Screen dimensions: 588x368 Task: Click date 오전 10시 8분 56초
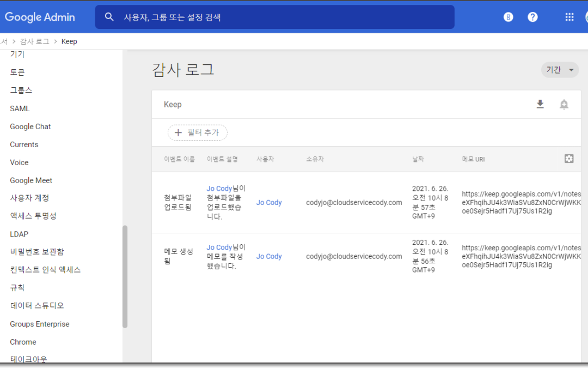(430, 256)
